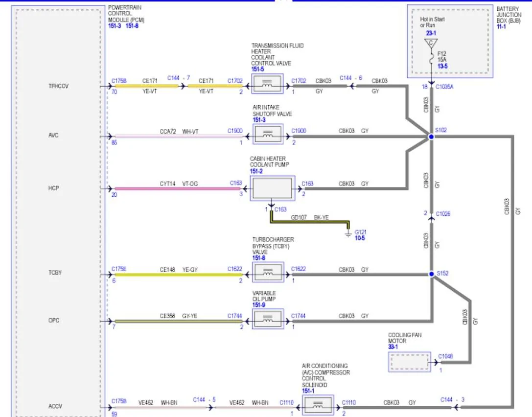The height and width of the screenshot is (417, 532).
Task: Click the A/C compressor control solenoid symbol
Action: point(318,405)
